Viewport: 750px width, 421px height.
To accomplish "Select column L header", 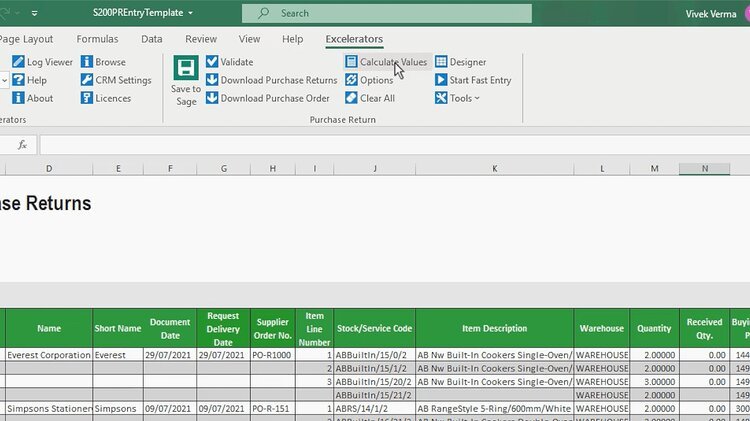I will point(602,168).
